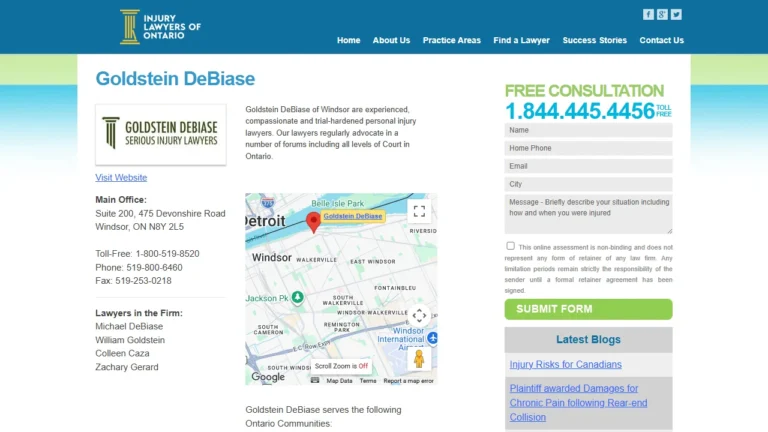The width and height of the screenshot is (768, 432).
Task: Click the Injury Lawyers of Ontario logo
Action: point(160,27)
